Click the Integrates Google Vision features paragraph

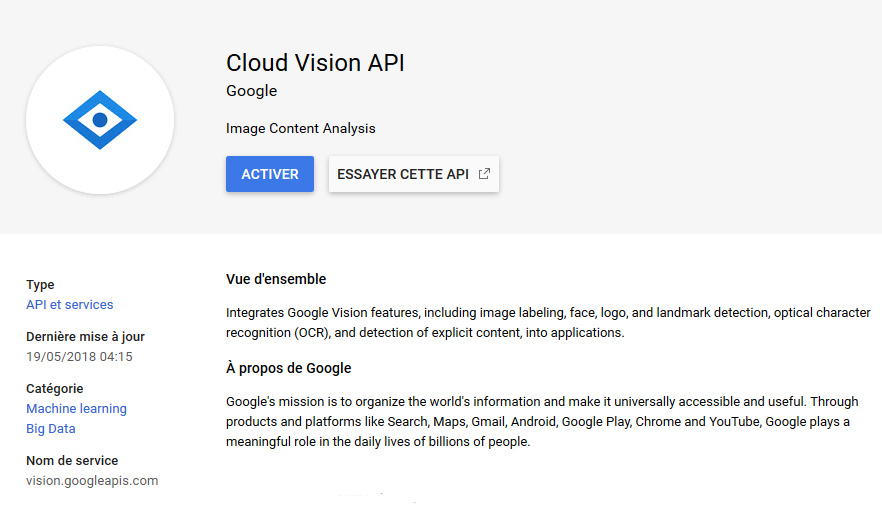pos(548,322)
